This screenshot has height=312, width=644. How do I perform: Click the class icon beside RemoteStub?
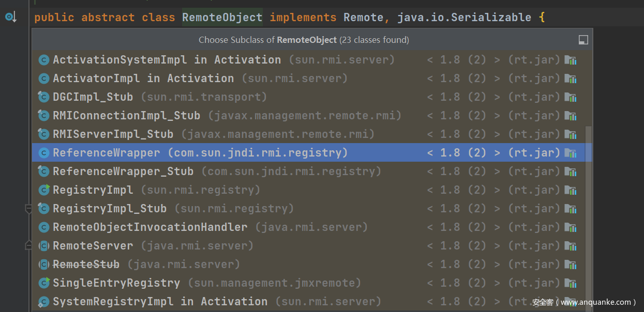[x=44, y=264]
